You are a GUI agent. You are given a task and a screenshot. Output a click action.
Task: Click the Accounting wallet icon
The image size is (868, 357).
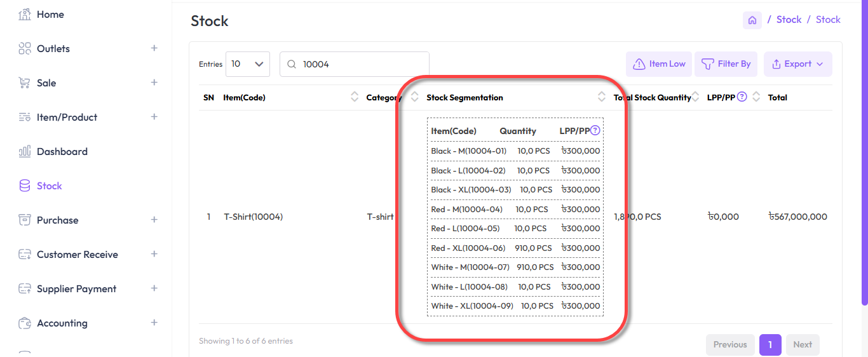[25, 323]
